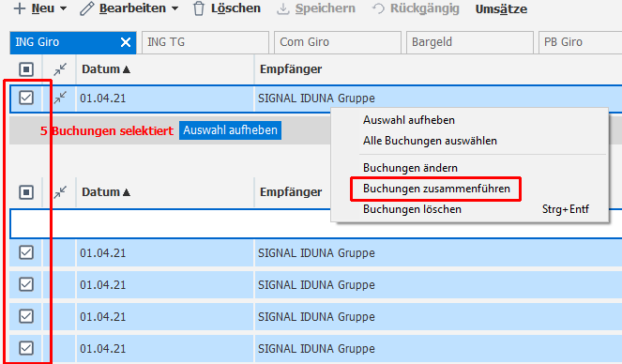Uncheck the top selected SIGNAL IDUNA booking
The height and width of the screenshot is (364, 622).
point(26,98)
